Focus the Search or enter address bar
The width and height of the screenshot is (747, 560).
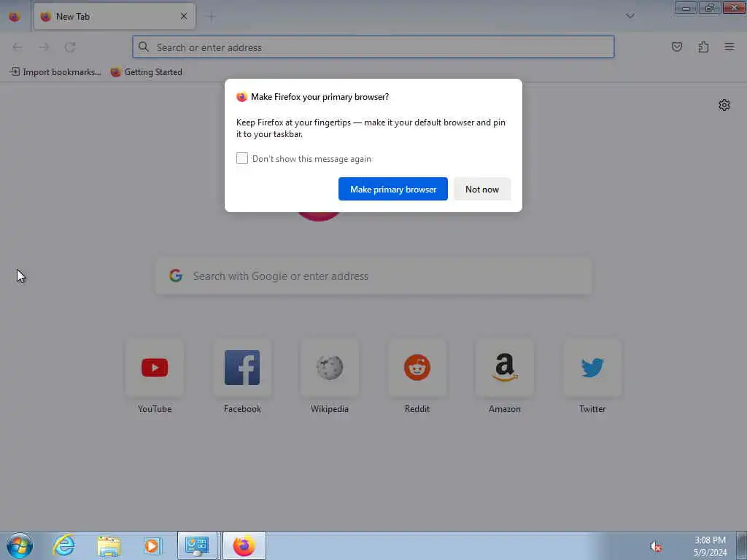click(373, 47)
